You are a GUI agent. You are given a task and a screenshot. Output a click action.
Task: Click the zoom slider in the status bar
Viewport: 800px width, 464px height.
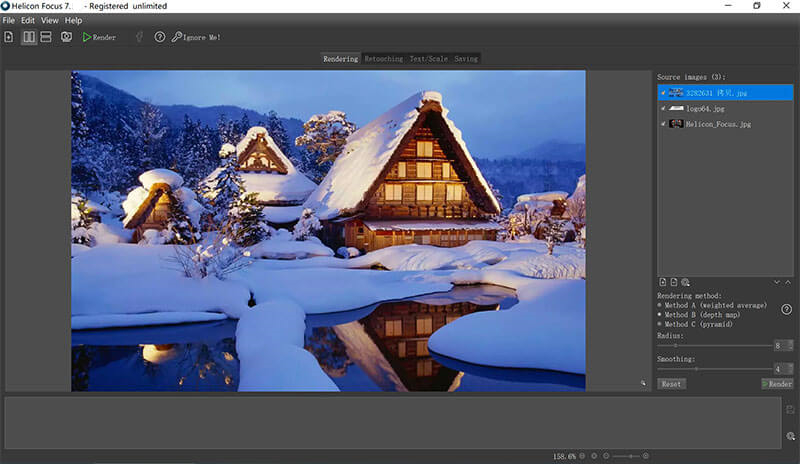click(631, 456)
